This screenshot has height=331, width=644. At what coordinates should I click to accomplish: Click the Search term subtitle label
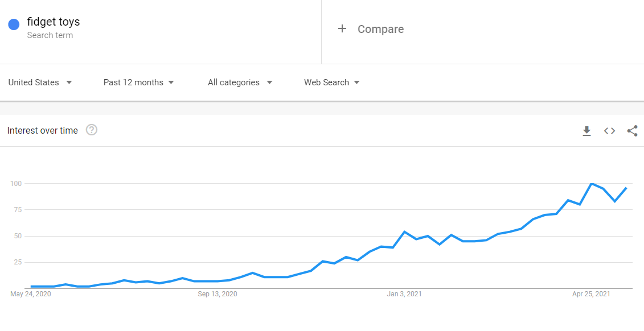(50, 35)
